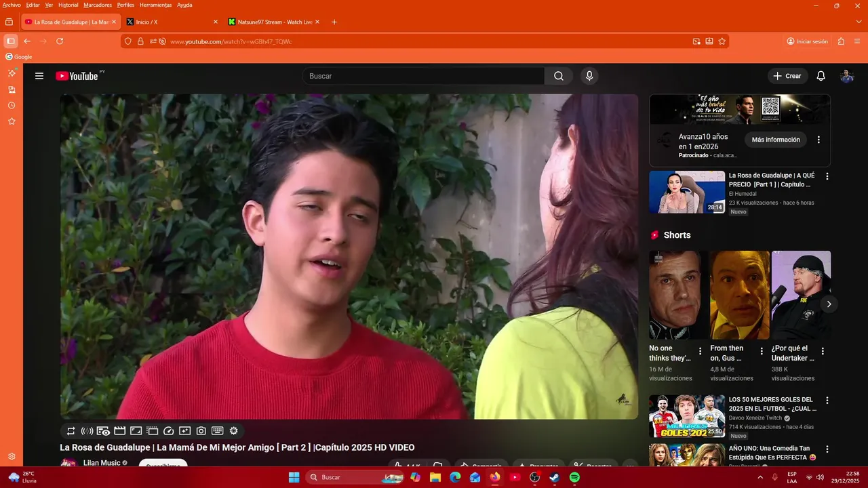Open the Herramientas menu

pyautogui.click(x=155, y=5)
